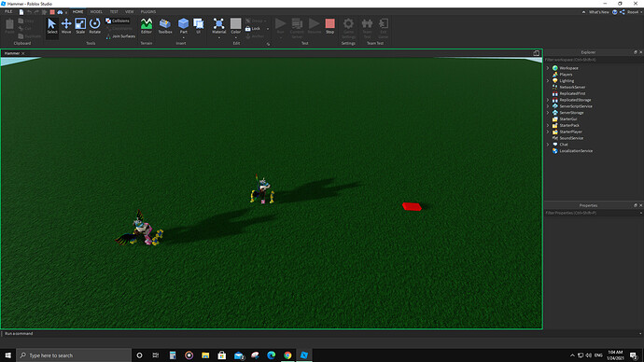Click the Lock tool

[253, 29]
